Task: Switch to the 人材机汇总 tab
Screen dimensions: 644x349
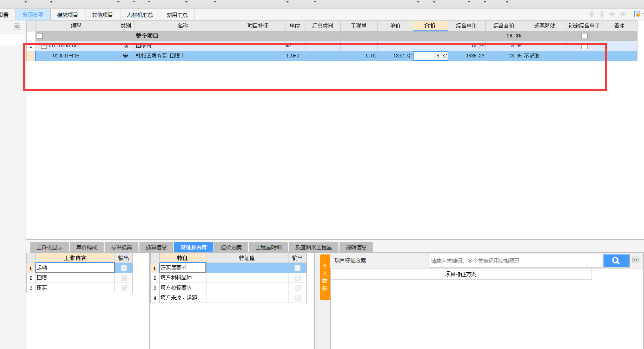Action: [140, 15]
